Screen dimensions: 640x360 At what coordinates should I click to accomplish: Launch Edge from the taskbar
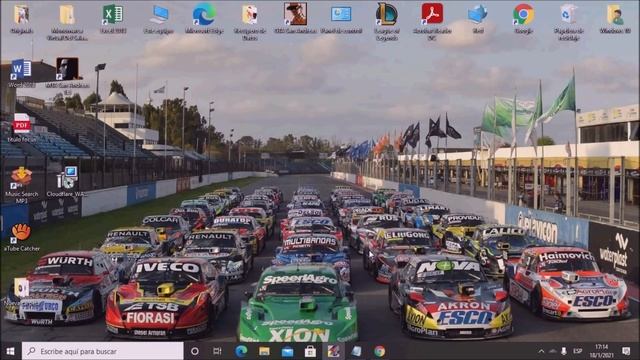coord(241,351)
